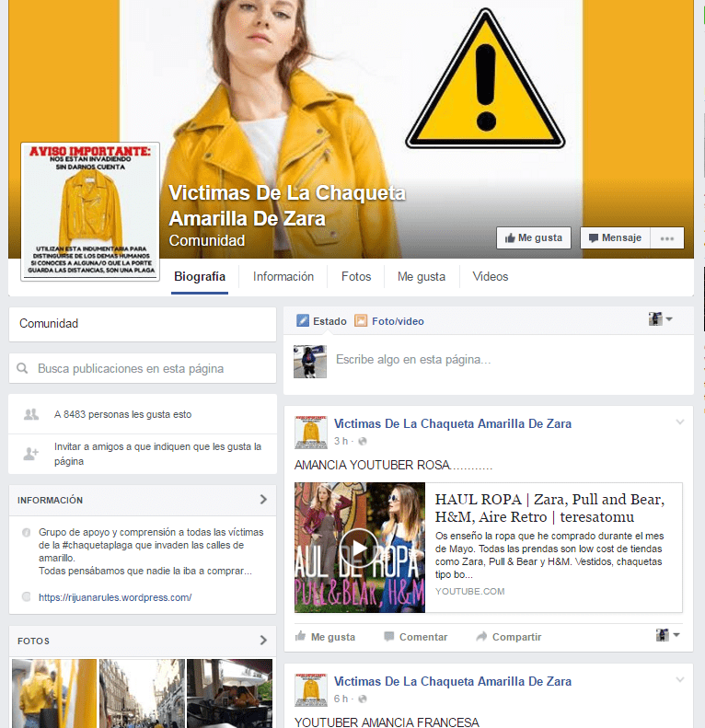
Task: Open the three-dots more options menu
Action: click(x=667, y=237)
